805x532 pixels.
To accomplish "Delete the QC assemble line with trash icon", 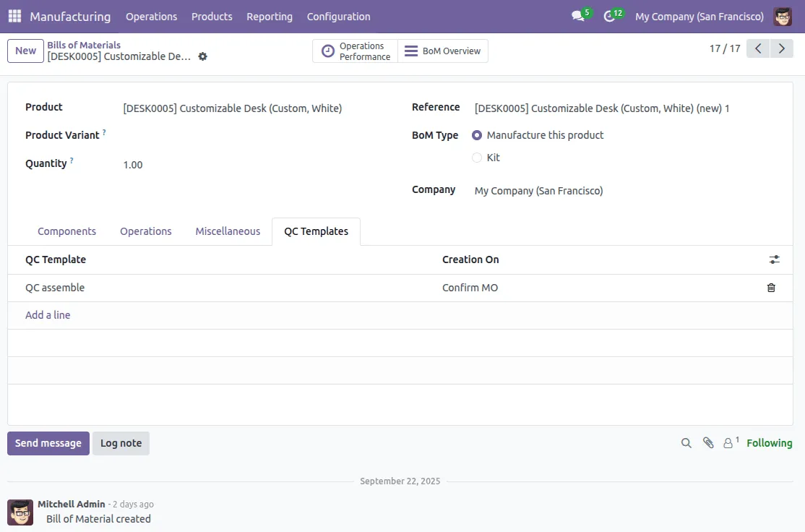I will pos(771,288).
